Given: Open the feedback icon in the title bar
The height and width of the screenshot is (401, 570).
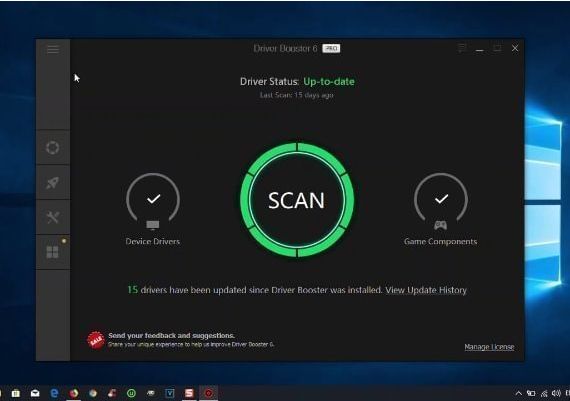Looking at the screenshot, I should pyautogui.click(x=462, y=48).
